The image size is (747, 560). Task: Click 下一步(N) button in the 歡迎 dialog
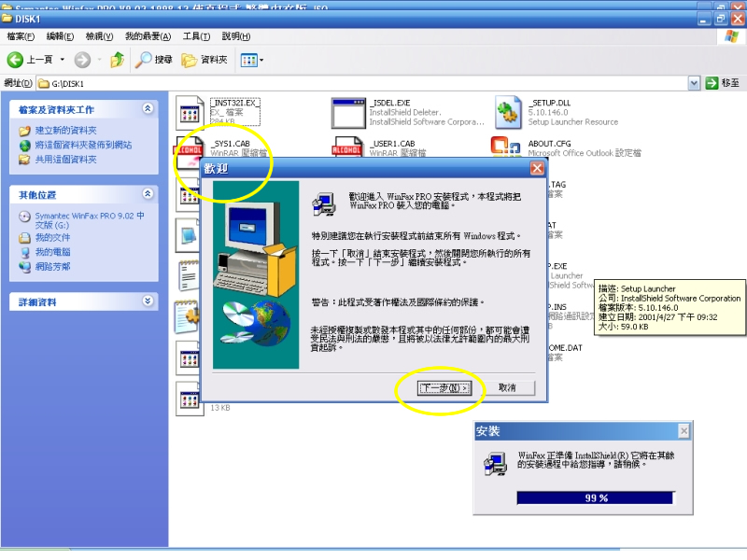click(x=444, y=387)
